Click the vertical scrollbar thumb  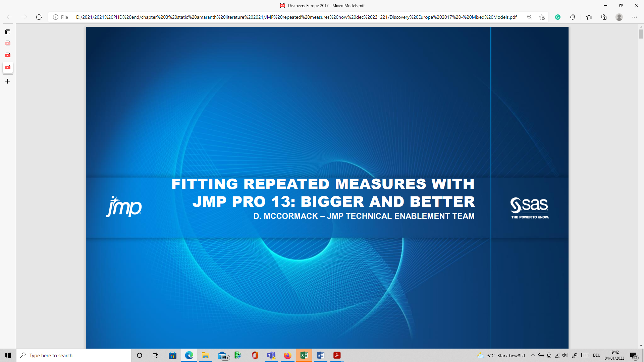[x=641, y=34]
